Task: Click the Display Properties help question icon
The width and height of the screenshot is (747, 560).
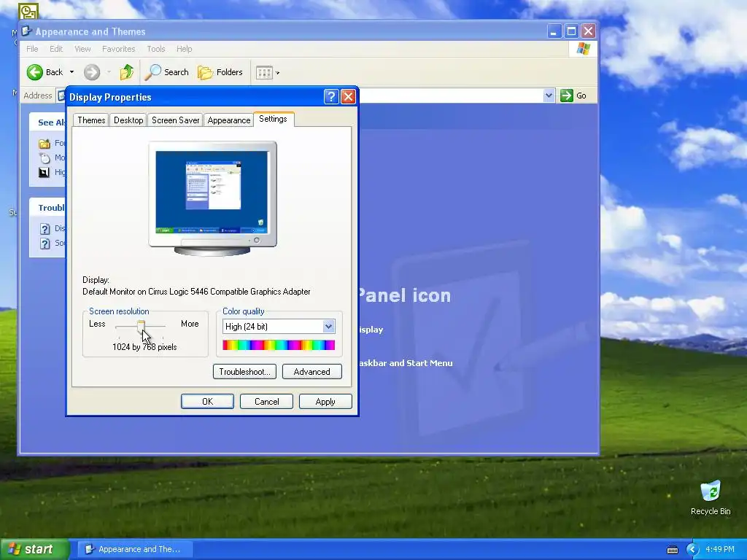Action: (x=331, y=97)
